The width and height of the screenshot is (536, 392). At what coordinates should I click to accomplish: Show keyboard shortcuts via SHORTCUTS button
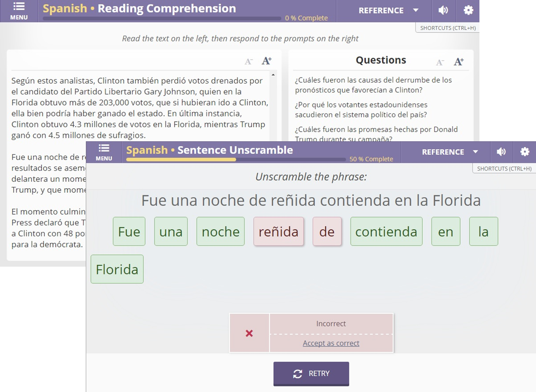(504, 168)
